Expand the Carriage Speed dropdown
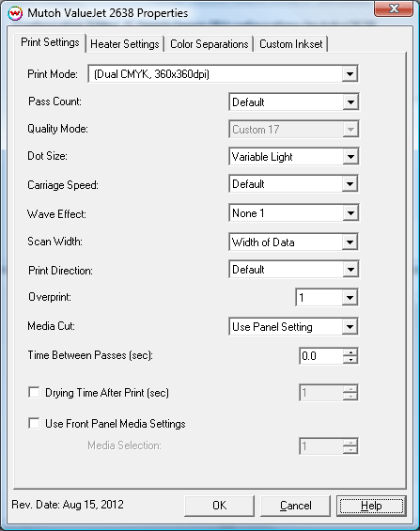 click(x=293, y=184)
